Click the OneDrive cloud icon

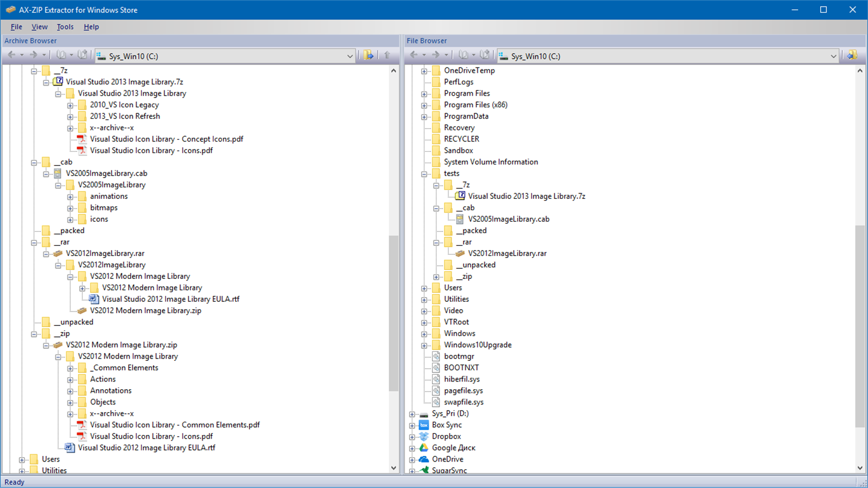tap(424, 460)
